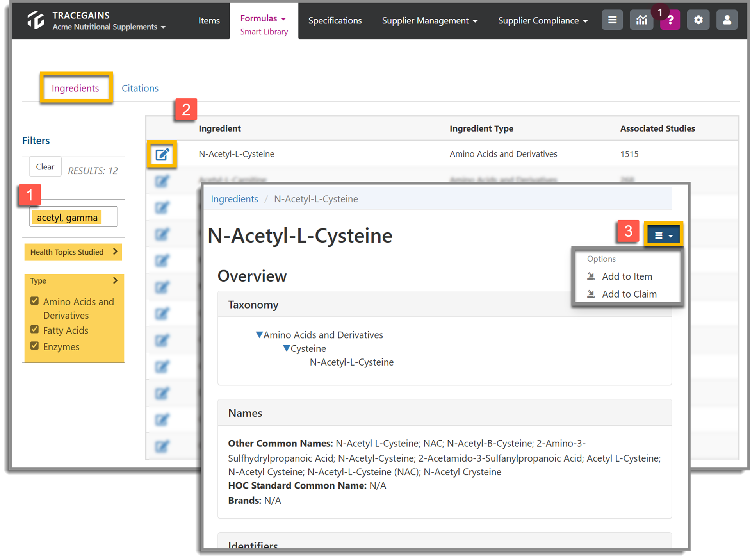
Task: Collapse the Cysteine taxonomy node
Action: coord(287,348)
